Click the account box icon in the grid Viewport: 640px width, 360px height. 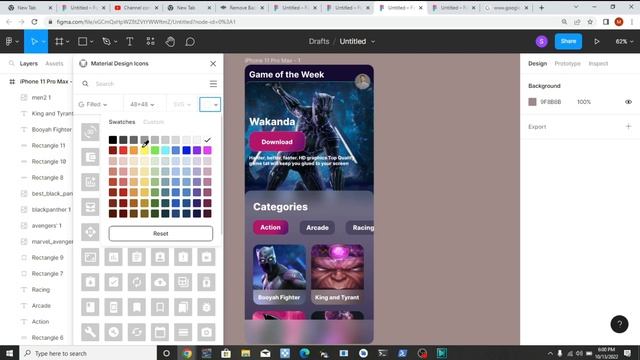pyautogui.click(x=160, y=257)
